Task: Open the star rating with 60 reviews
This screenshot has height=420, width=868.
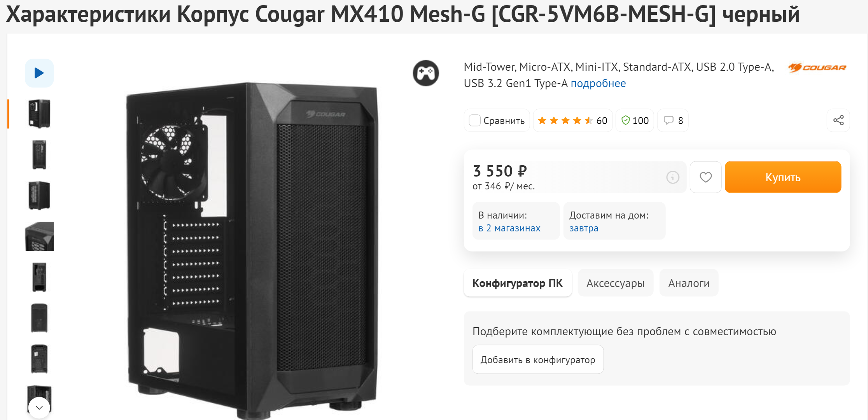Action: click(572, 121)
